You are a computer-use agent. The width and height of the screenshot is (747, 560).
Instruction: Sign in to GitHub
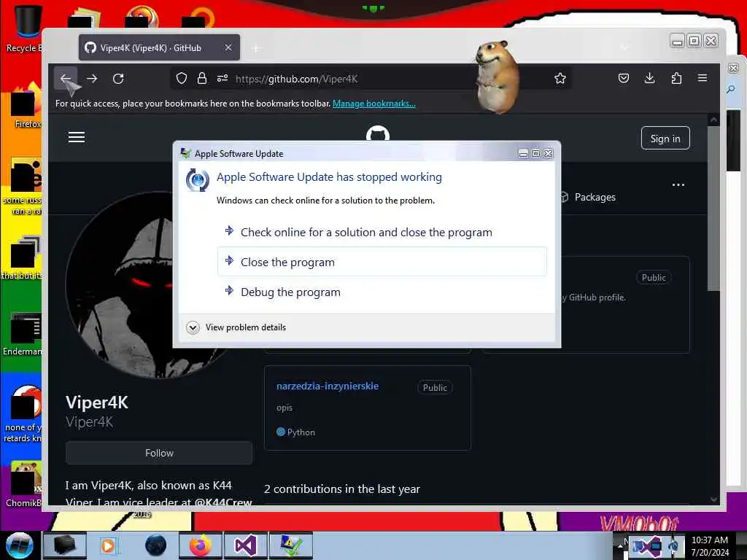[x=665, y=138]
